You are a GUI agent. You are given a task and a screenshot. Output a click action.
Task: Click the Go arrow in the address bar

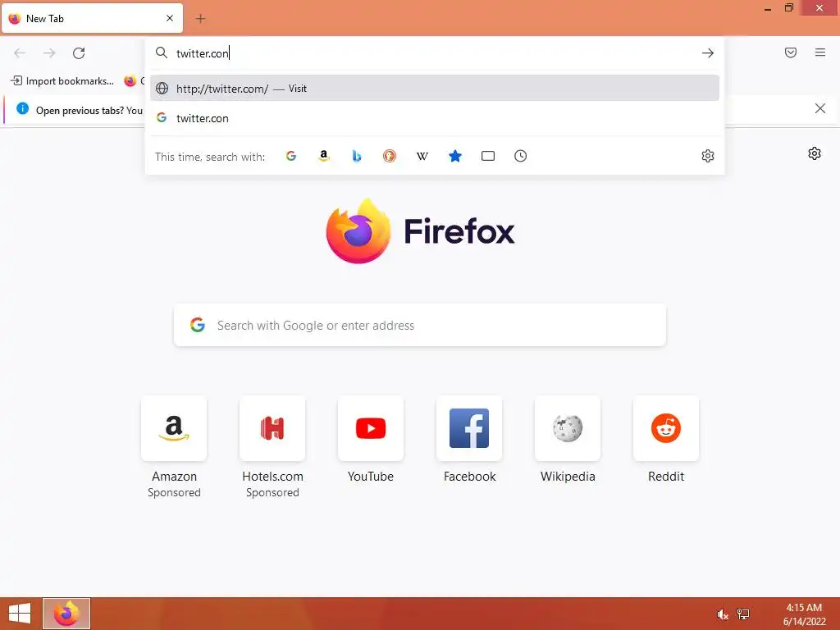(x=708, y=53)
